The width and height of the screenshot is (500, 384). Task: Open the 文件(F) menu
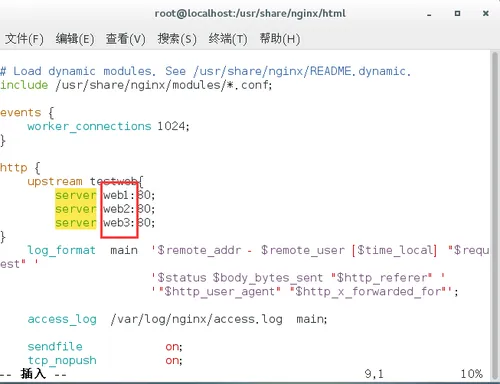pos(24,39)
